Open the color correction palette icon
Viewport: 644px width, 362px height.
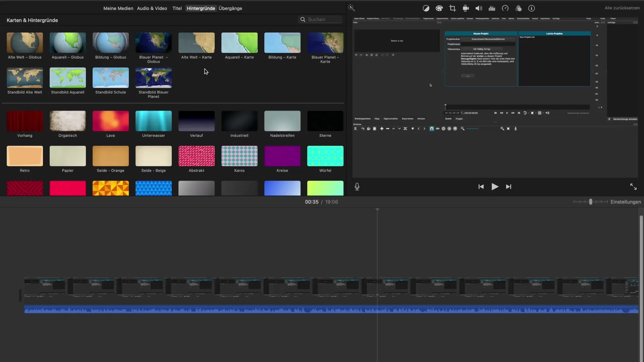(x=439, y=8)
